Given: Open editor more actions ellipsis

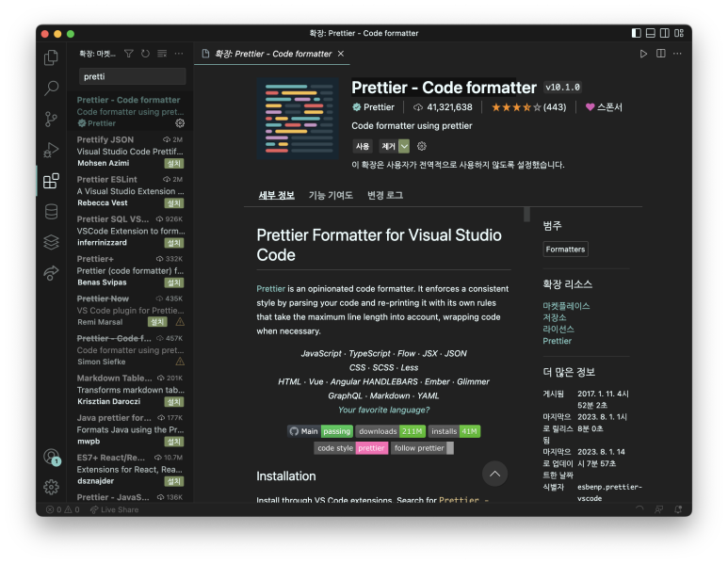Looking at the screenshot, I should (677, 54).
